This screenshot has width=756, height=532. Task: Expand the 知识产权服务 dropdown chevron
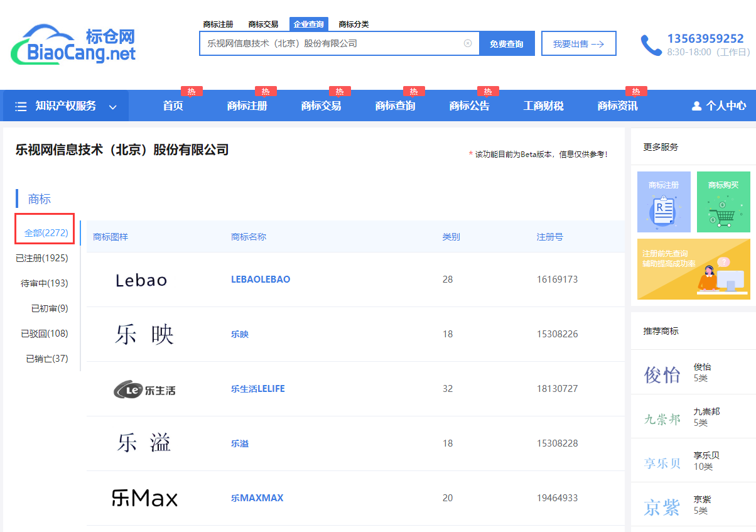pos(113,107)
